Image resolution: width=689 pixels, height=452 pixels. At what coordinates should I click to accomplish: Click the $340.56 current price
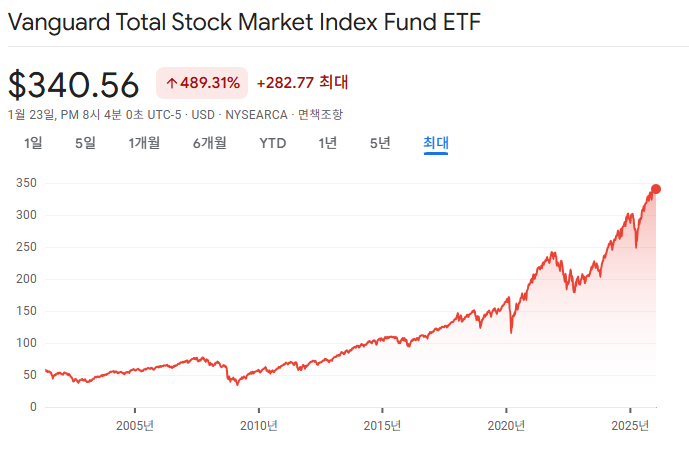tap(74, 84)
